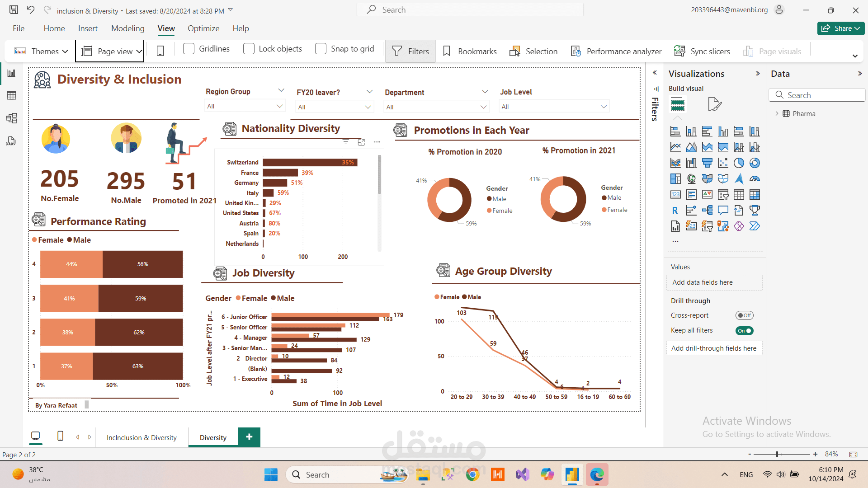The width and height of the screenshot is (868, 488).
Task: Turn on Cross-report drill through toggle
Action: 744,315
